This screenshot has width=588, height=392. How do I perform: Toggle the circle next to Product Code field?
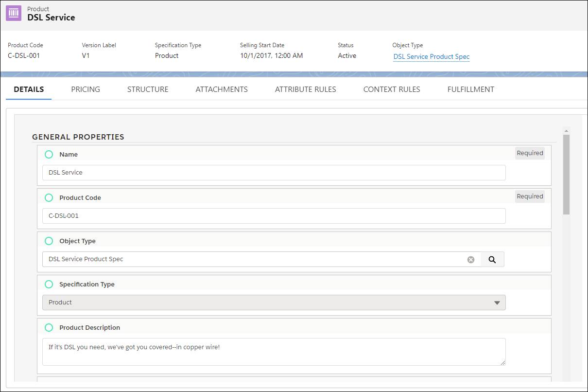pos(49,197)
